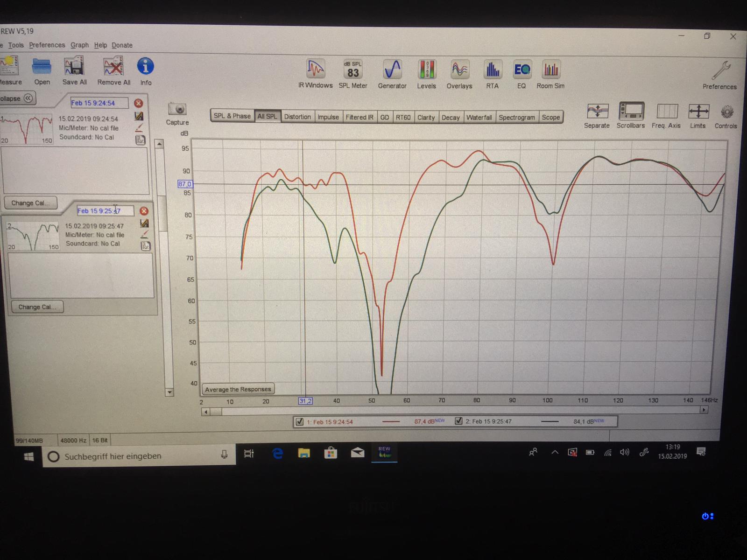Open the Room Sim tool
Screen dimensions: 747x560
tap(550, 70)
